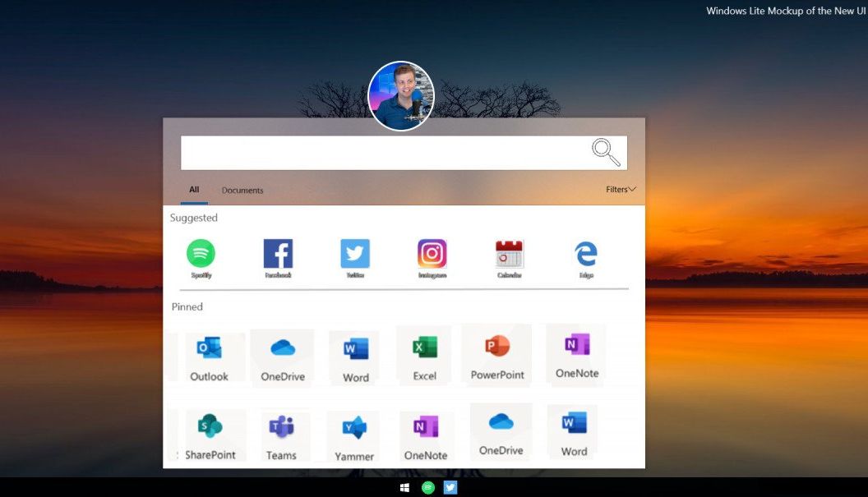Open pinned SharePoint app
Viewport: 868px width, 497px height.
pyautogui.click(x=210, y=436)
